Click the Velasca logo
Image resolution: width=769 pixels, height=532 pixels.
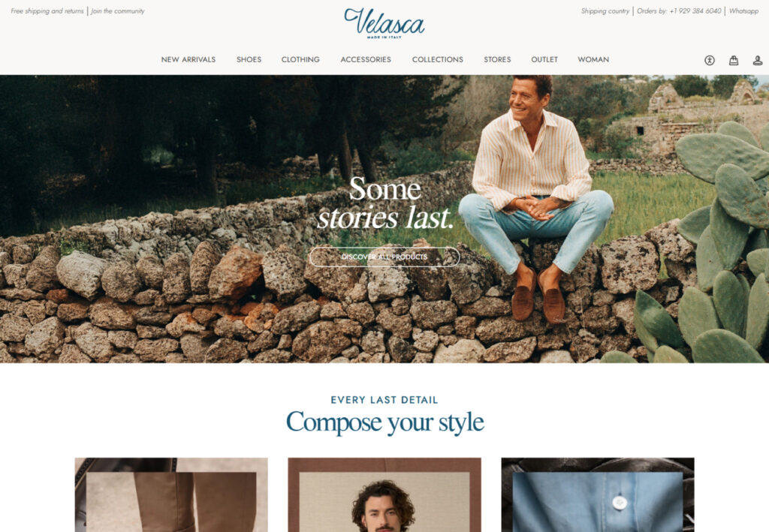pos(384,23)
